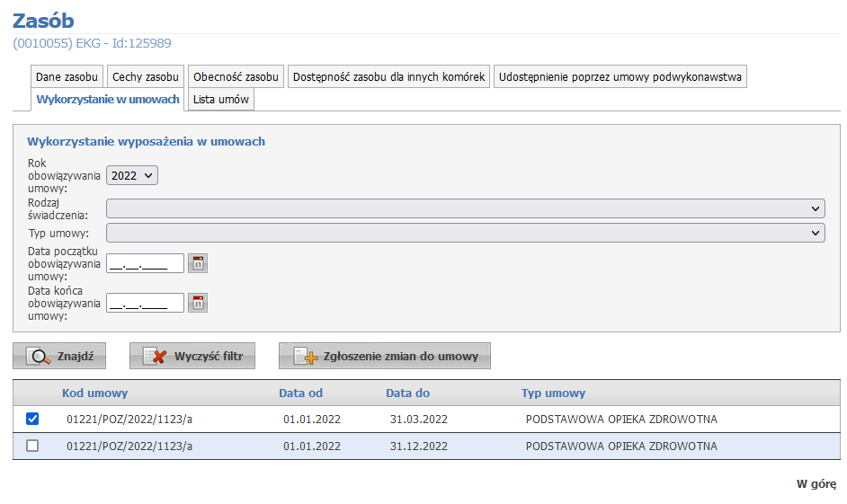The height and width of the screenshot is (504, 847).
Task: Select the Obecność zasobu tab
Action: pos(236,77)
